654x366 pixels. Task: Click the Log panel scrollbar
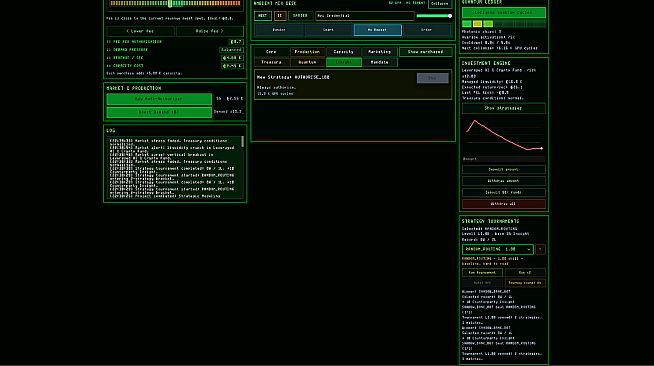click(242, 142)
